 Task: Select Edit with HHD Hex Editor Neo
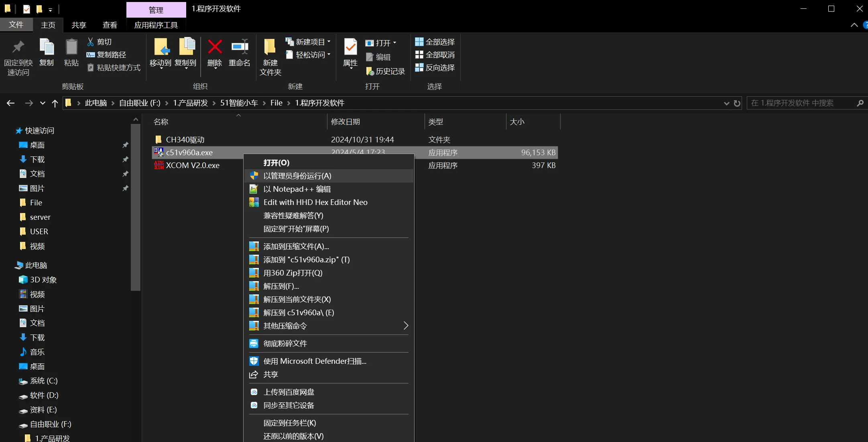[315, 202]
